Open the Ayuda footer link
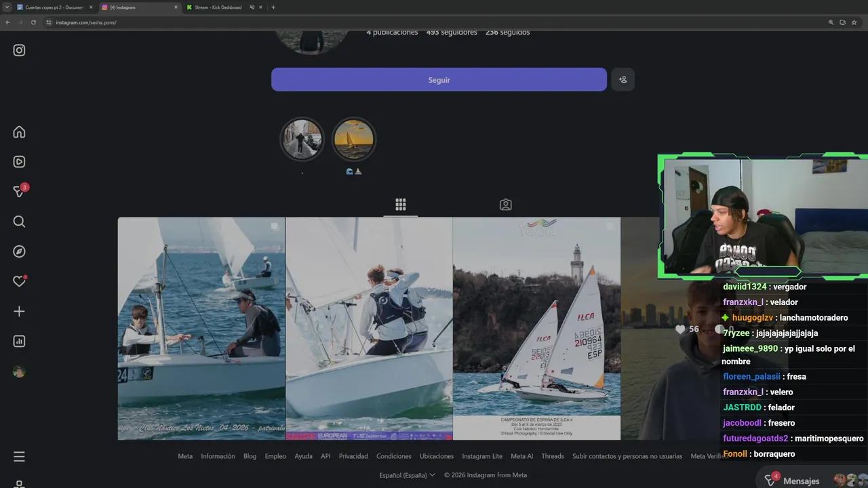Screen dimensions: 868x488 tap(303, 456)
